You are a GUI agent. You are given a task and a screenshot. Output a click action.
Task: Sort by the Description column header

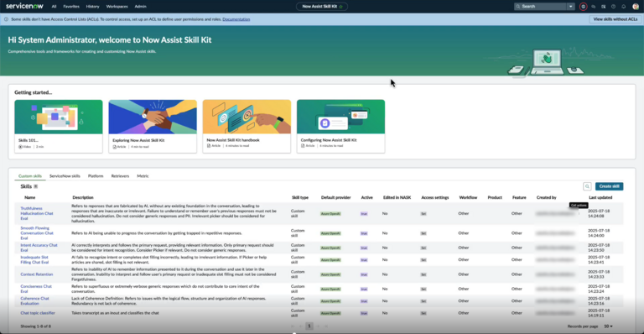pos(82,197)
